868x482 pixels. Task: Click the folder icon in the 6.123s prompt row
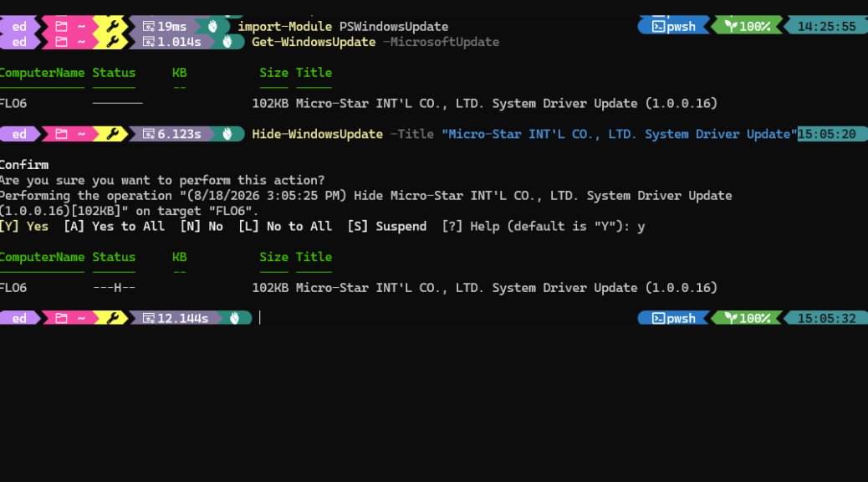coord(61,134)
